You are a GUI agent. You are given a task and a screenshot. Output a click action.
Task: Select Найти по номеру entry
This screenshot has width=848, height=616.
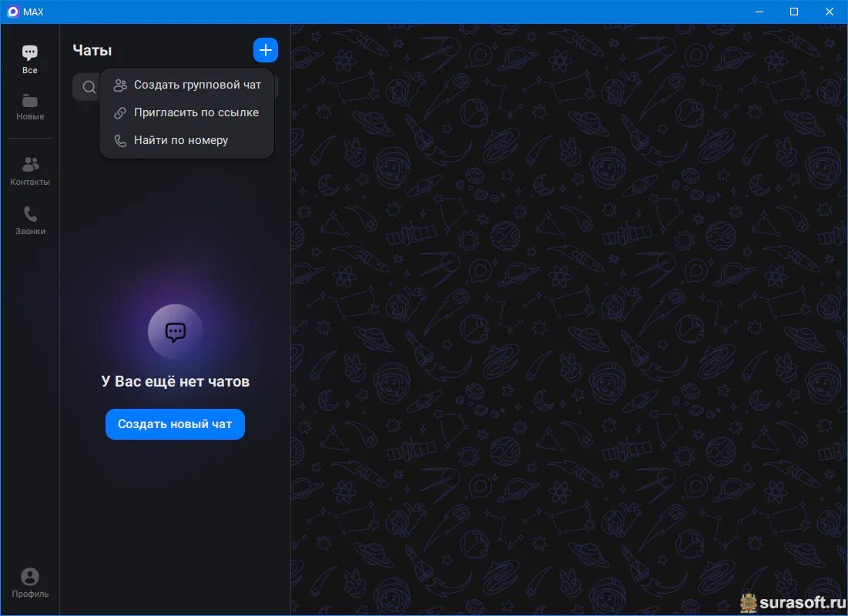click(x=187, y=140)
